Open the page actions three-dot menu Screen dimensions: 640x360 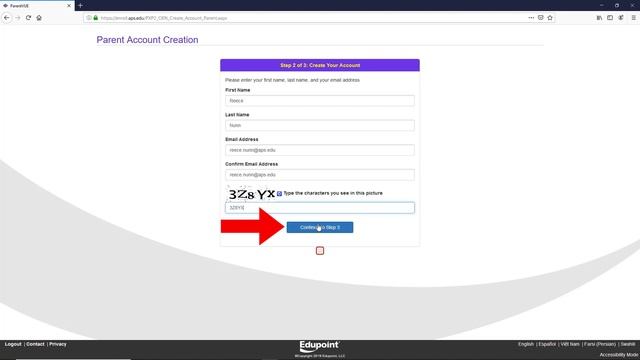[531, 18]
